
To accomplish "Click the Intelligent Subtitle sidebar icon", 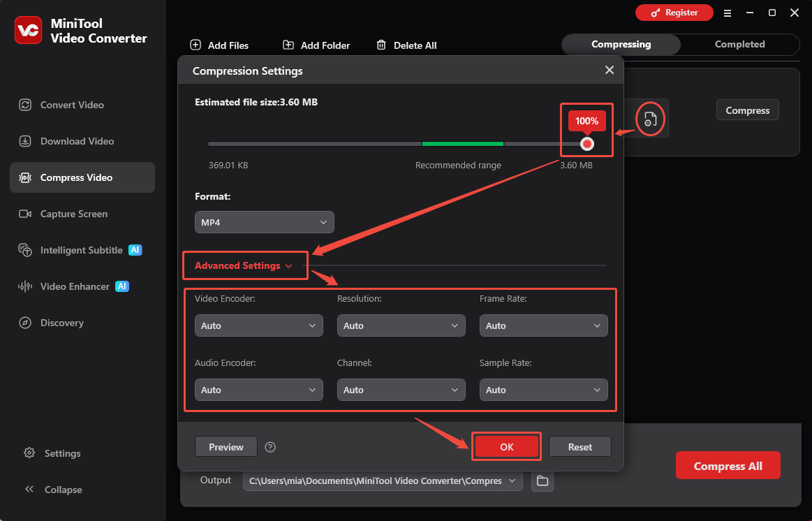I will click(25, 249).
